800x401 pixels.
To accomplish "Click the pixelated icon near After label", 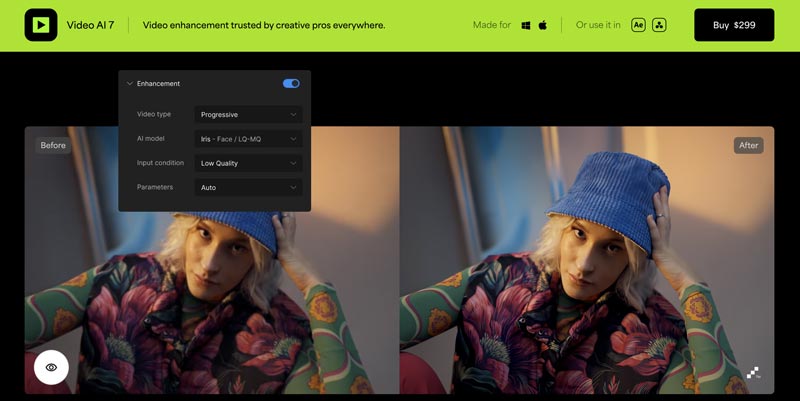I will click(753, 373).
